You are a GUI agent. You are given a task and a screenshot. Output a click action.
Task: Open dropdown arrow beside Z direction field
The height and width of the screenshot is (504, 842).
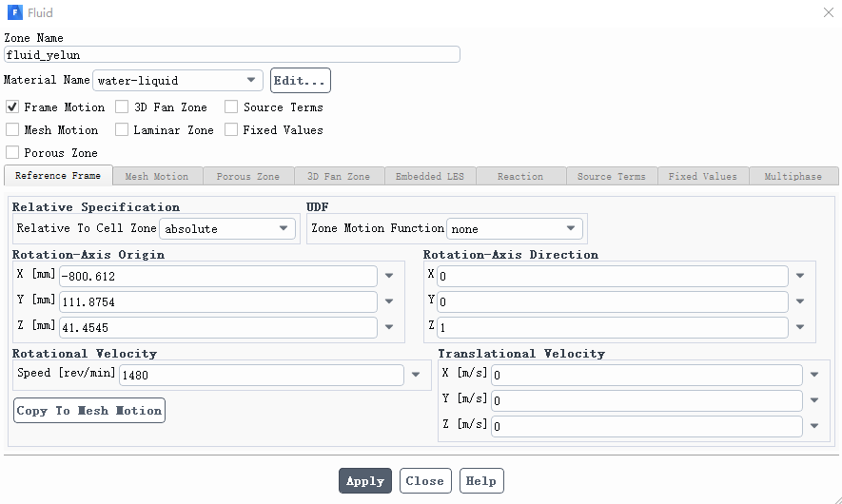pos(800,327)
